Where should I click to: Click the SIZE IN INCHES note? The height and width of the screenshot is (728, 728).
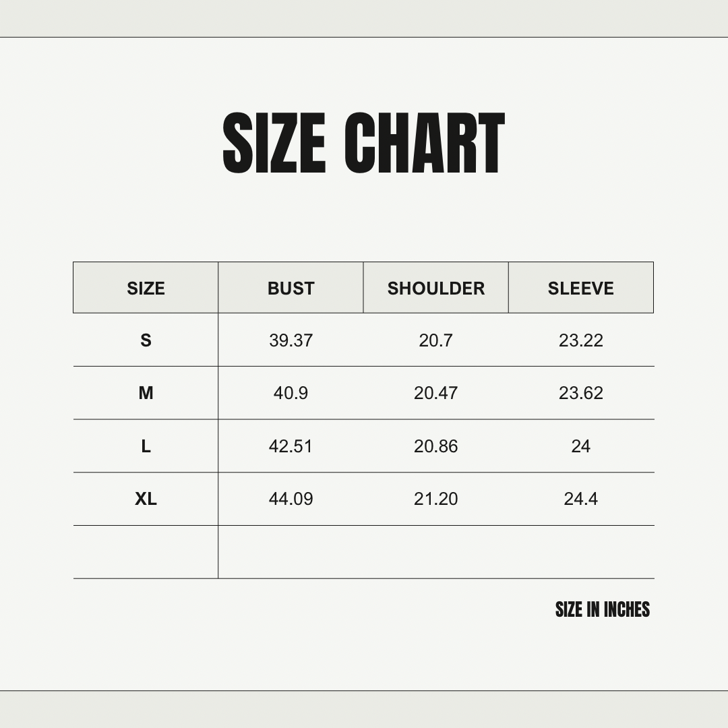pos(602,609)
